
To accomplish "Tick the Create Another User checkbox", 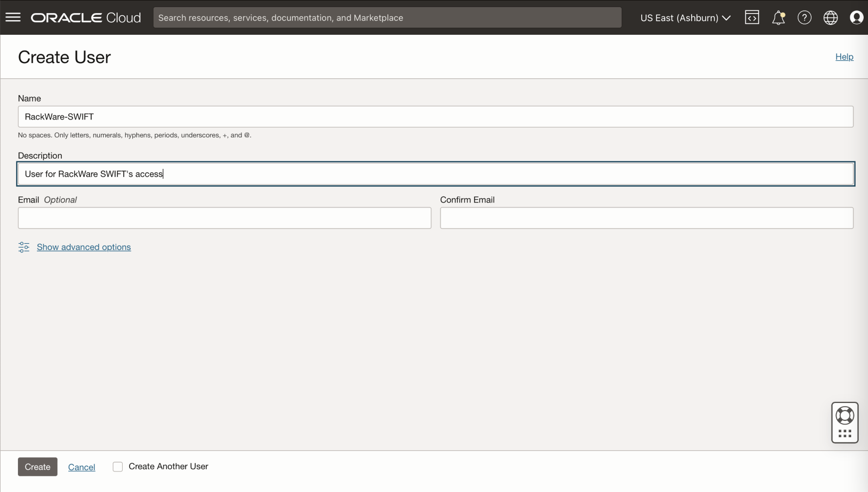I will (x=118, y=466).
